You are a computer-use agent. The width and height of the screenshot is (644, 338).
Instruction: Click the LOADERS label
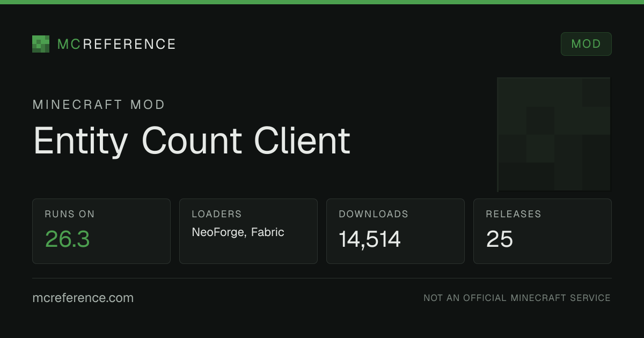(217, 214)
